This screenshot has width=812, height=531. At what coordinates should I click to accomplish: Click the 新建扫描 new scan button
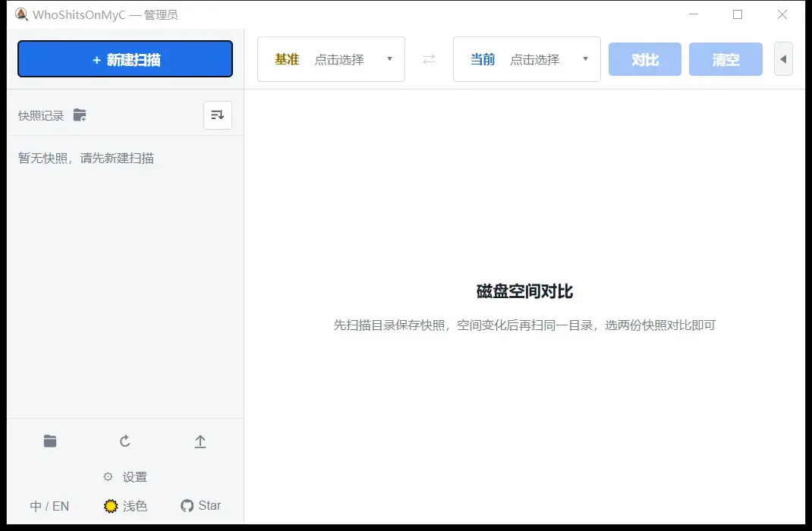pyautogui.click(x=124, y=59)
